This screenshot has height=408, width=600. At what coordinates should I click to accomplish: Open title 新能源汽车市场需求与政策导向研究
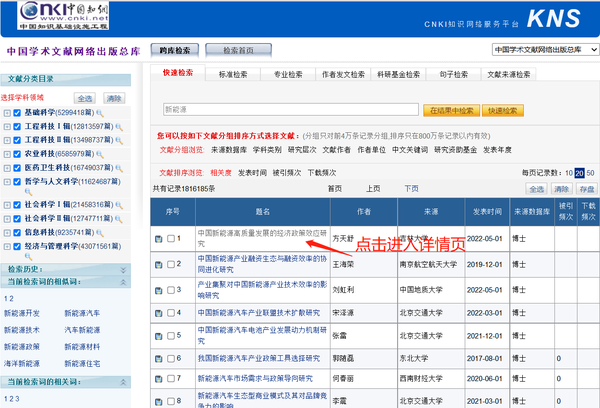click(x=255, y=379)
